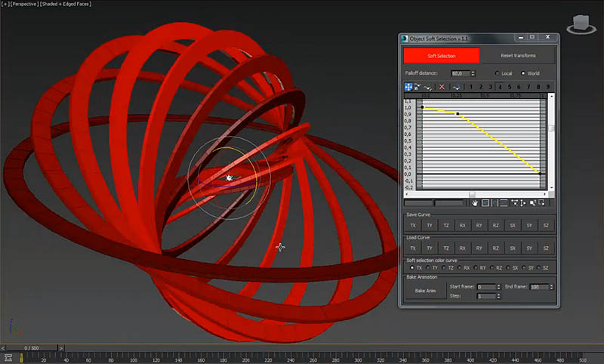This screenshot has height=364, width=604.
Task: Click the Zoom region icon below curve
Action: [542, 202]
